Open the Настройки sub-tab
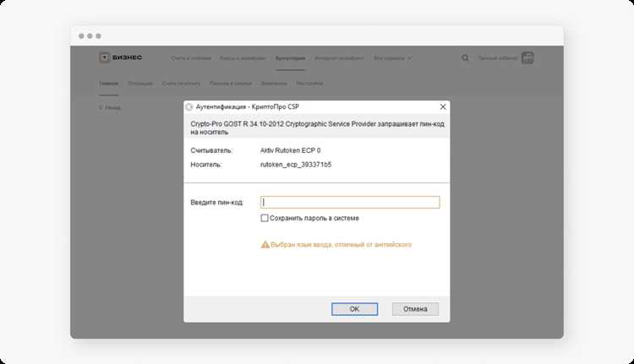 [309, 84]
